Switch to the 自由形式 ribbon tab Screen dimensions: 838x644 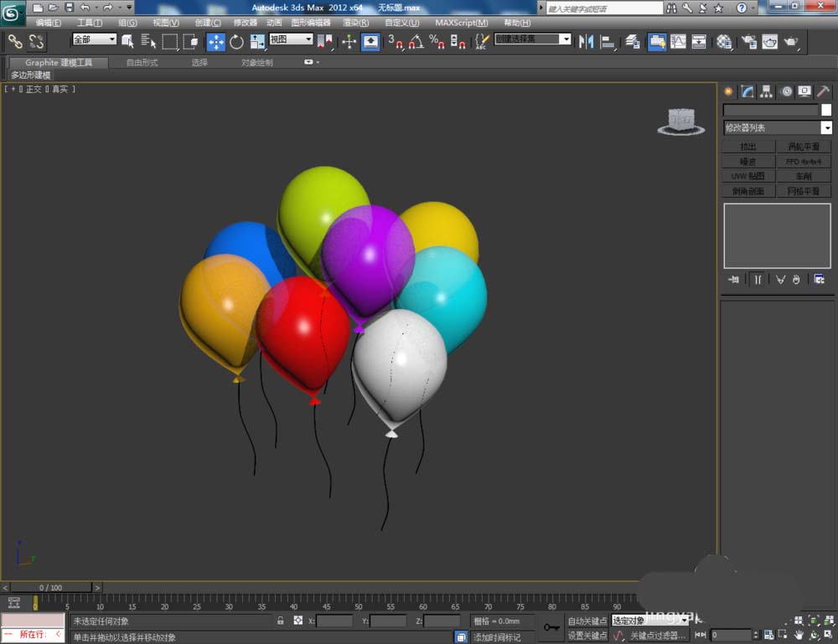click(x=142, y=63)
